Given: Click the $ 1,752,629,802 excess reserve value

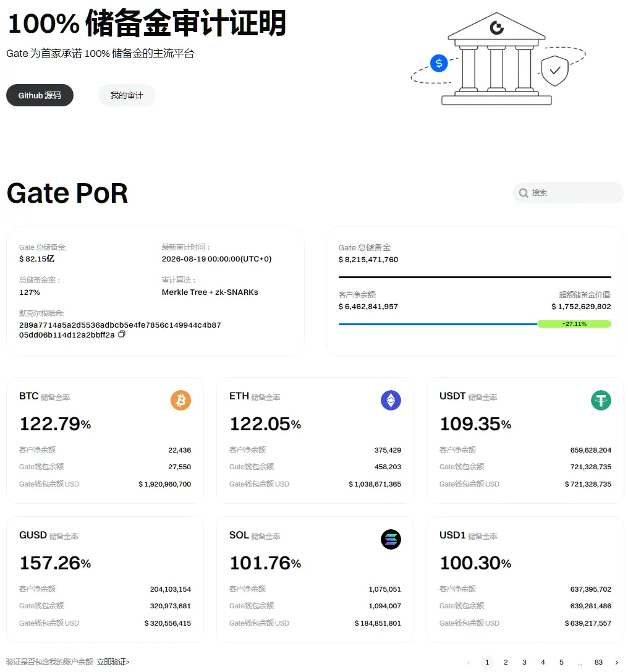Looking at the screenshot, I should point(581,307).
